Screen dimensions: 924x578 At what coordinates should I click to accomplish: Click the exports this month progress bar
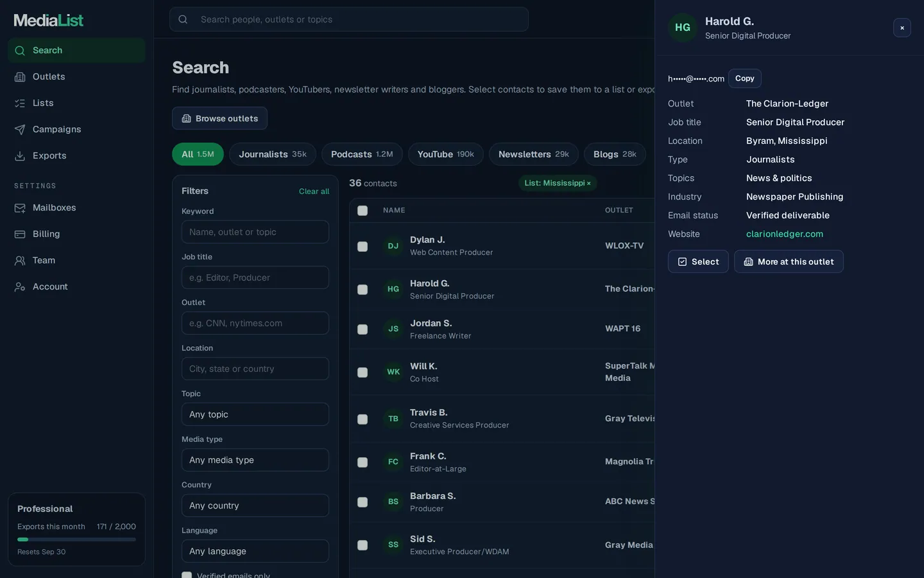[76, 539]
